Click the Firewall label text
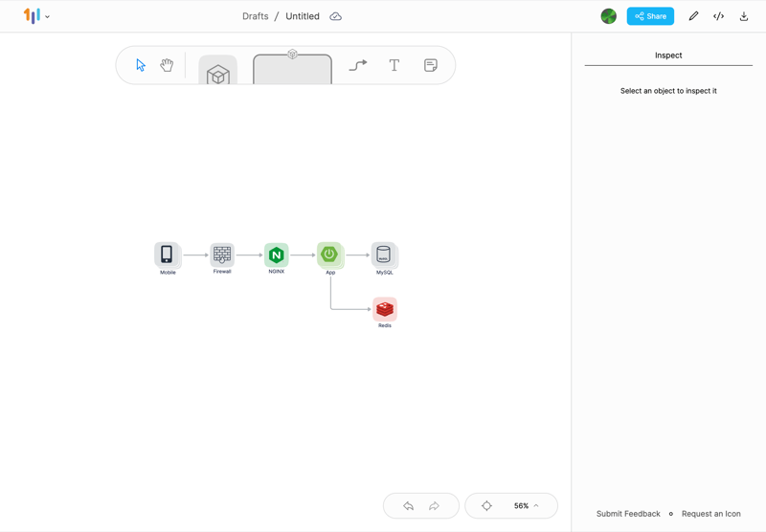This screenshot has width=766, height=532. click(222, 272)
